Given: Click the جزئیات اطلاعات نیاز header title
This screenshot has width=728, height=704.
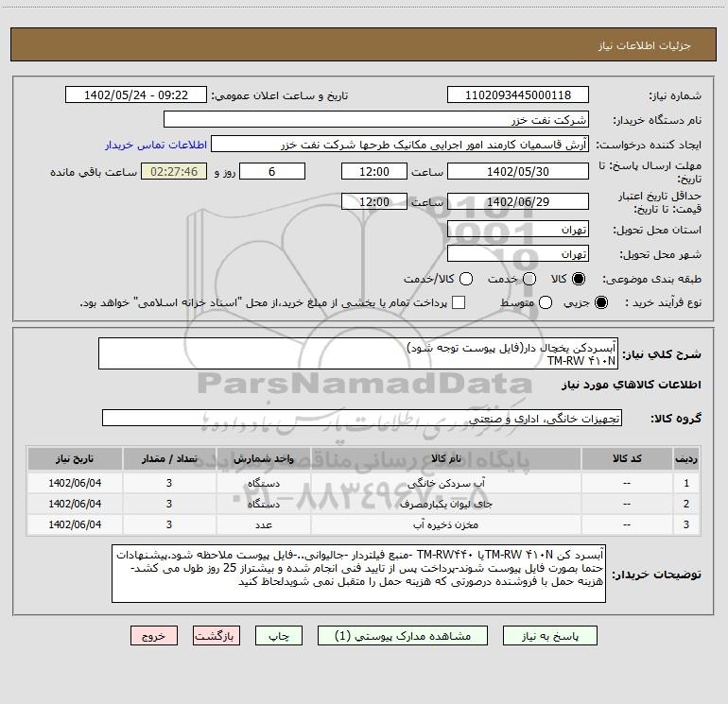Looking at the screenshot, I should pyautogui.click(x=645, y=45).
